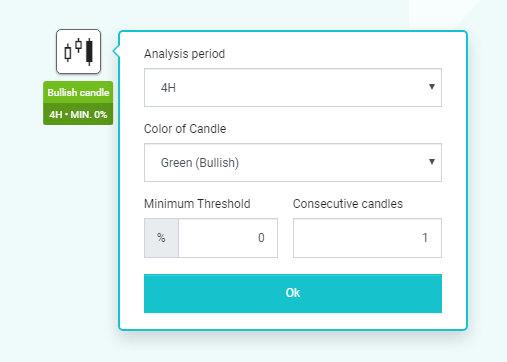Screen dimensions: 507x362
Task: Click the % unit prefix box
Action: [x=161, y=238]
